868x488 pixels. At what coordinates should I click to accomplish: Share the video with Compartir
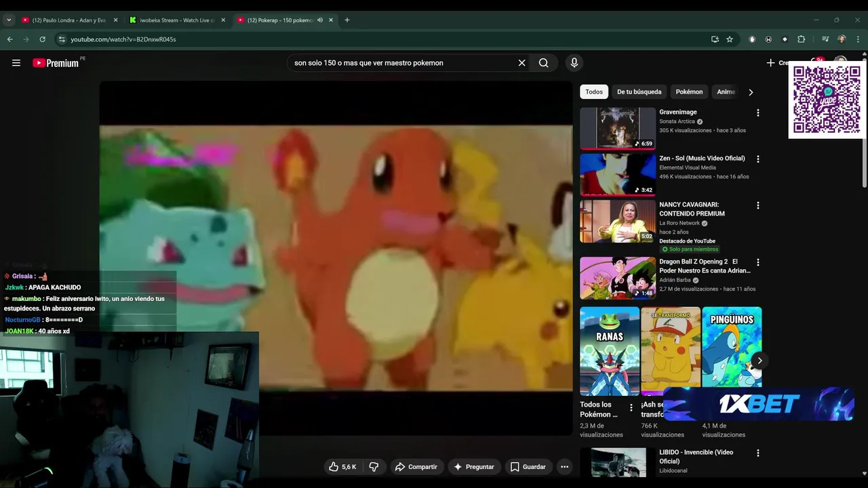pos(416,467)
